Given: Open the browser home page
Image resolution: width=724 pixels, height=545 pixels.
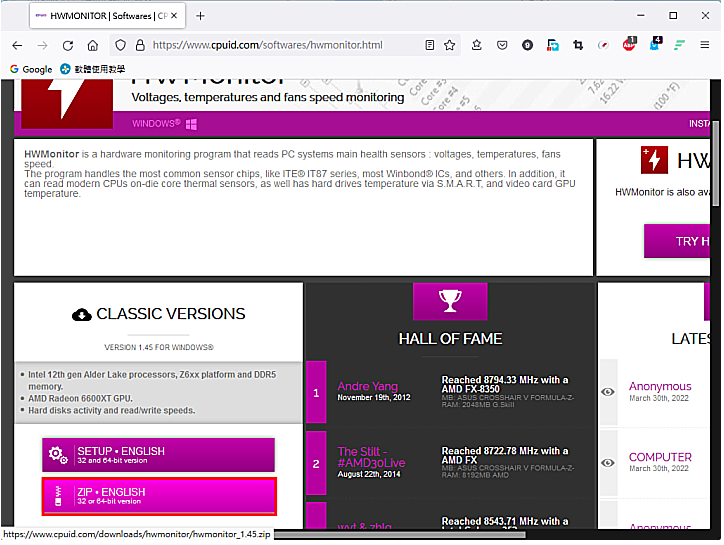Looking at the screenshot, I should click(x=93, y=45).
